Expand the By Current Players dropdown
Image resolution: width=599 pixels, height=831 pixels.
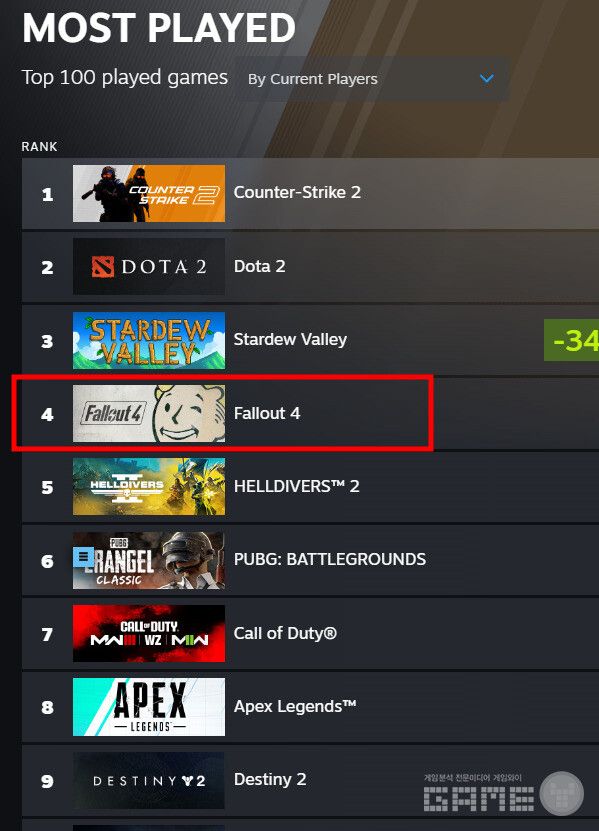pos(372,79)
